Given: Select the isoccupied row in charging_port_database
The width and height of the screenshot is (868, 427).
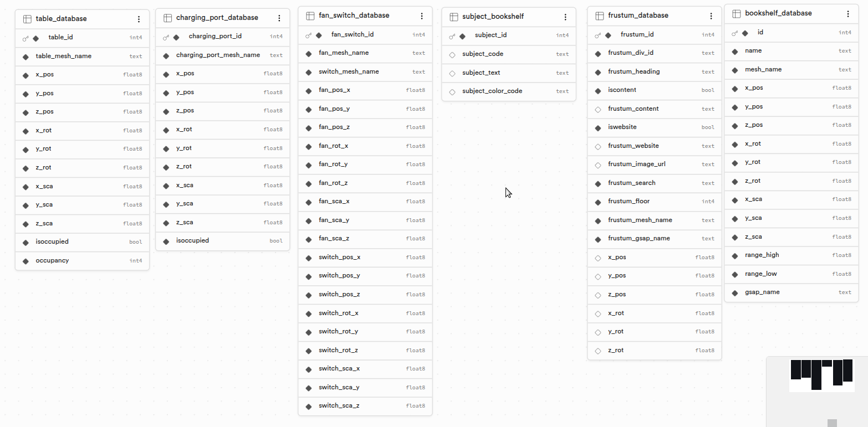Looking at the screenshot, I should (223, 241).
